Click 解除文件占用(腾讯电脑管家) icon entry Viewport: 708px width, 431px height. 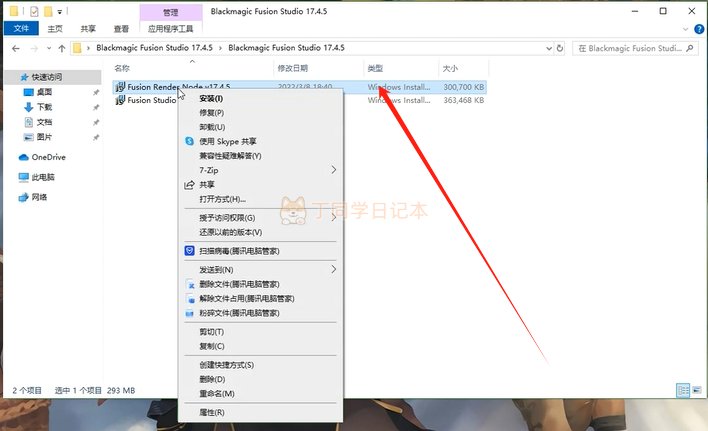click(x=190, y=299)
